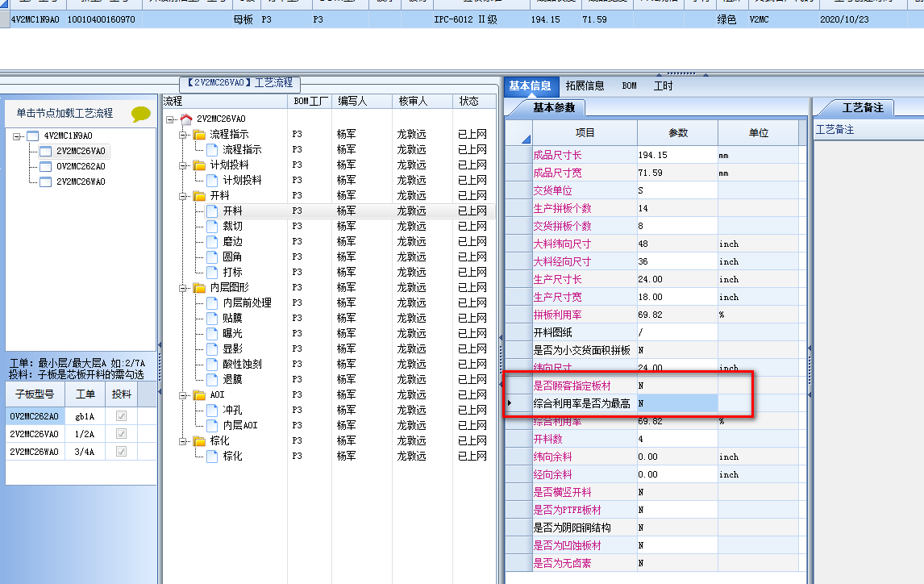Screen dimensions: 924x584
Task: Open the BOM tab
Action: tap(629, 86)
